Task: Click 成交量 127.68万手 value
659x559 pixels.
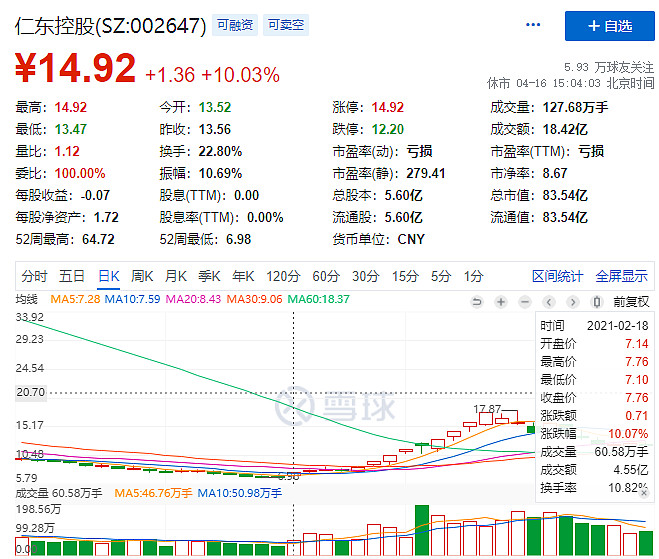Action: click(575, 107)
